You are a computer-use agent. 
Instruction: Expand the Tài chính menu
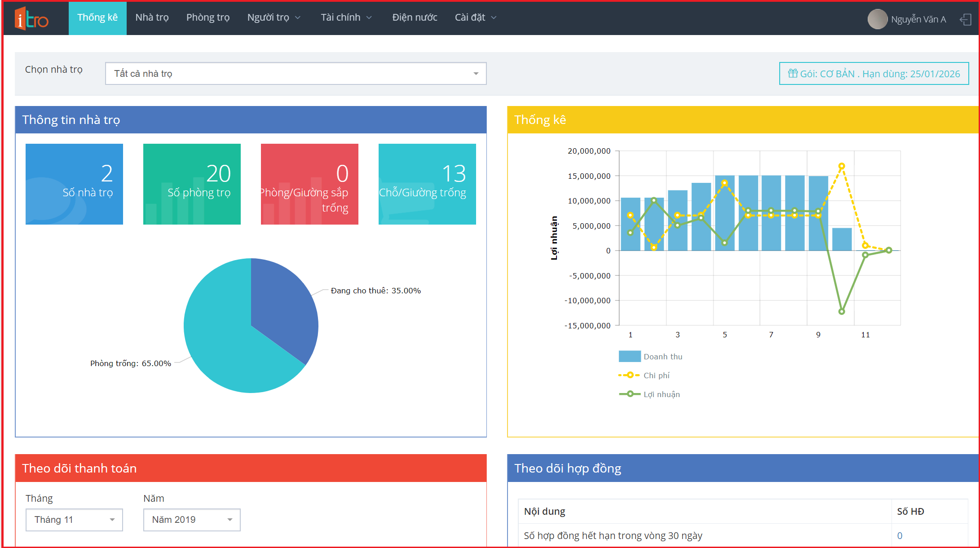[x=346, y=18]
